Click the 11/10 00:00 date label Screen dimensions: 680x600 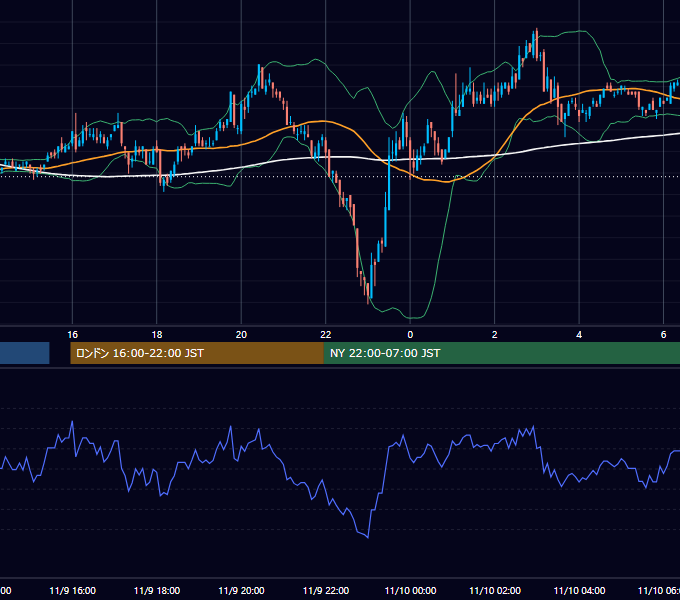[x=410, y=590]
